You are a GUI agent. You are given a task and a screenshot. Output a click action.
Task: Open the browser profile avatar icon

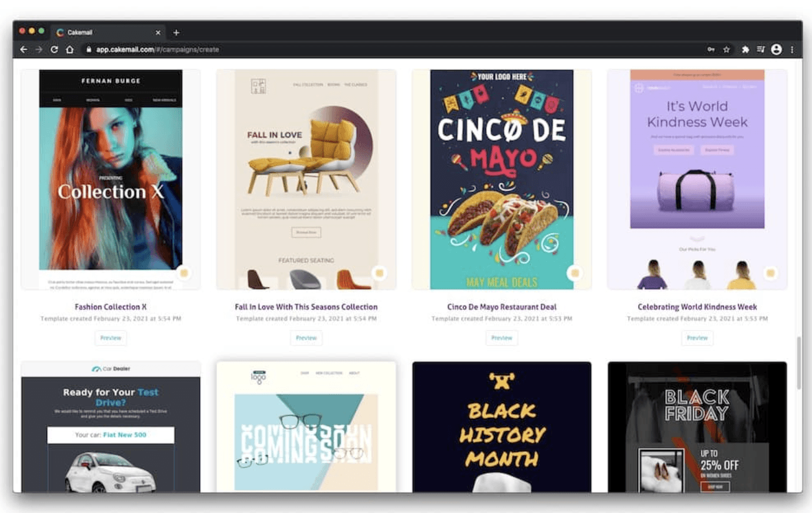[x=776, y=50]
